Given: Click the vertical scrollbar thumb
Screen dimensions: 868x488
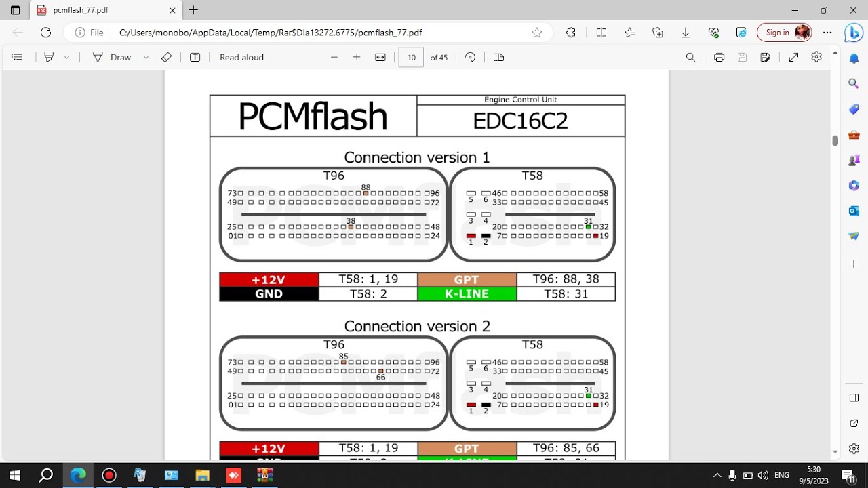Looking at the screenshot, I should pos(835,140).
